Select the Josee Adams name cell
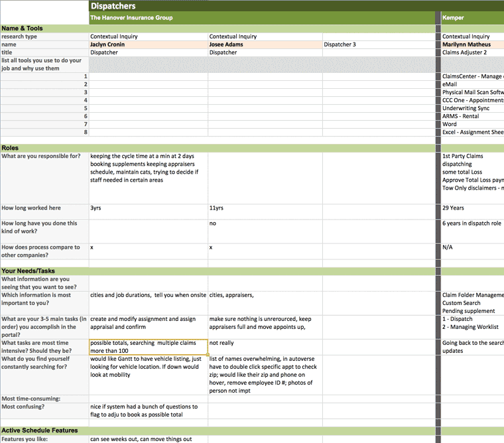The width and height of the screenshot is (504, 443). click(265, 44)
